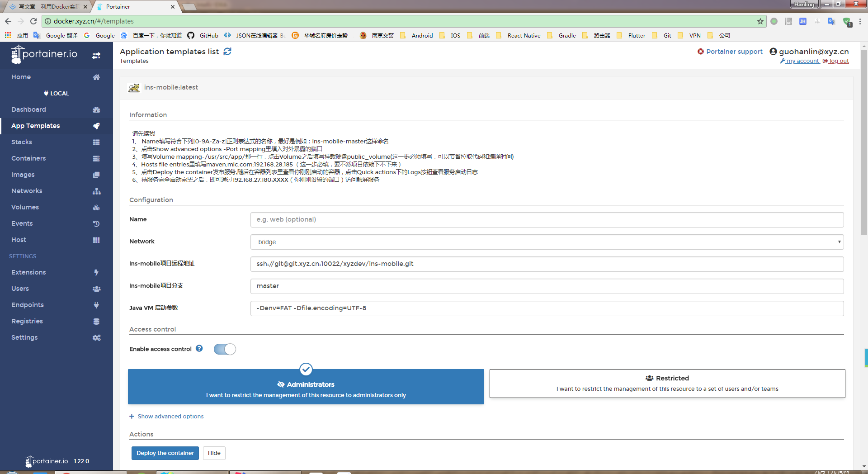Select the Administrators access option

(x=306, y=387)
